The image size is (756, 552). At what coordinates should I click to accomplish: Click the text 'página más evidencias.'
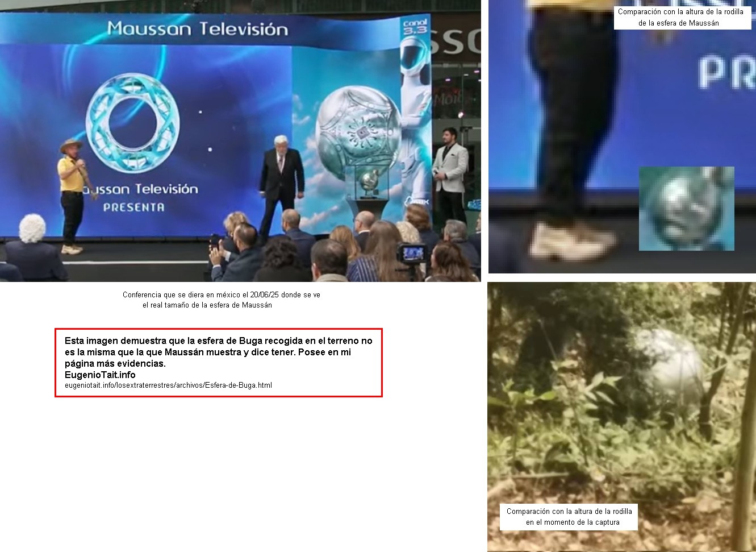[x=115, y=363]
